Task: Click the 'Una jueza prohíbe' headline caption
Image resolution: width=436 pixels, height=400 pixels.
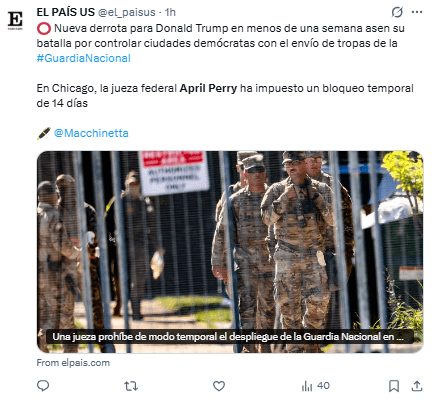Action: click(228, 337)
